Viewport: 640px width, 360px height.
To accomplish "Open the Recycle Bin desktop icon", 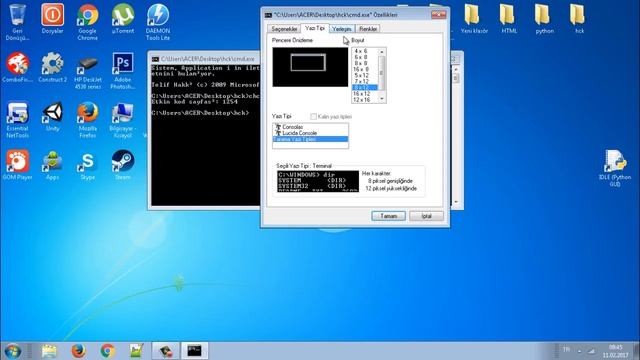I will (x=17, y=22).
